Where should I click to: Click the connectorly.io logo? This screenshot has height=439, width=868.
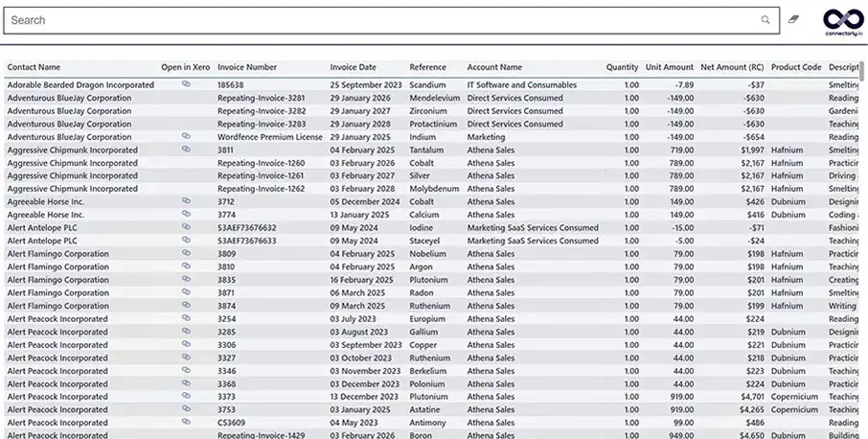click(x=844, y=22)
